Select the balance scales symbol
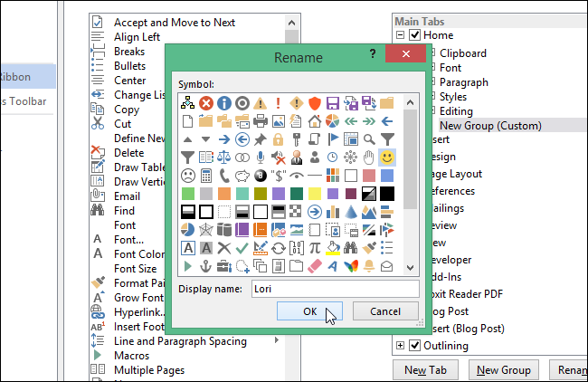 223,158
